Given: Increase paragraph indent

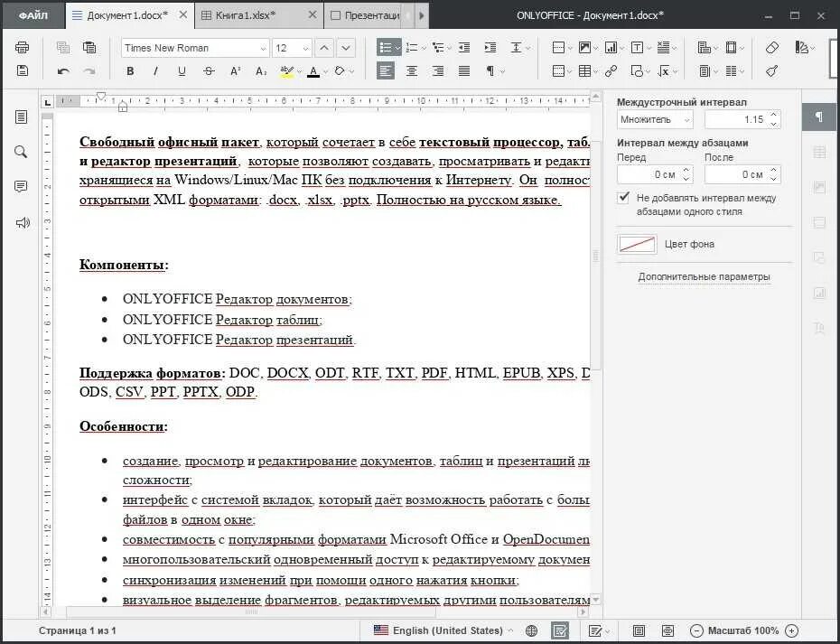Looking at the screenshot, I should [490, 48].
